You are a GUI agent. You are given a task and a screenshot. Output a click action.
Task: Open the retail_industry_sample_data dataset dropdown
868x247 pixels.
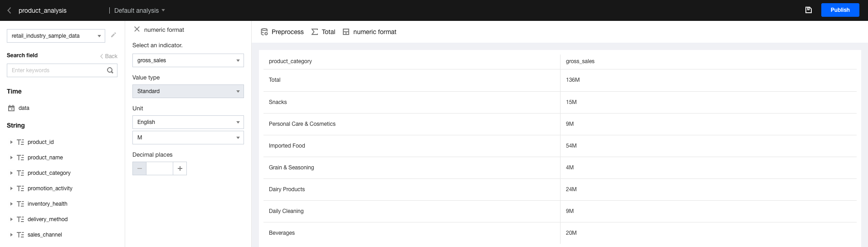pos(56,36)
